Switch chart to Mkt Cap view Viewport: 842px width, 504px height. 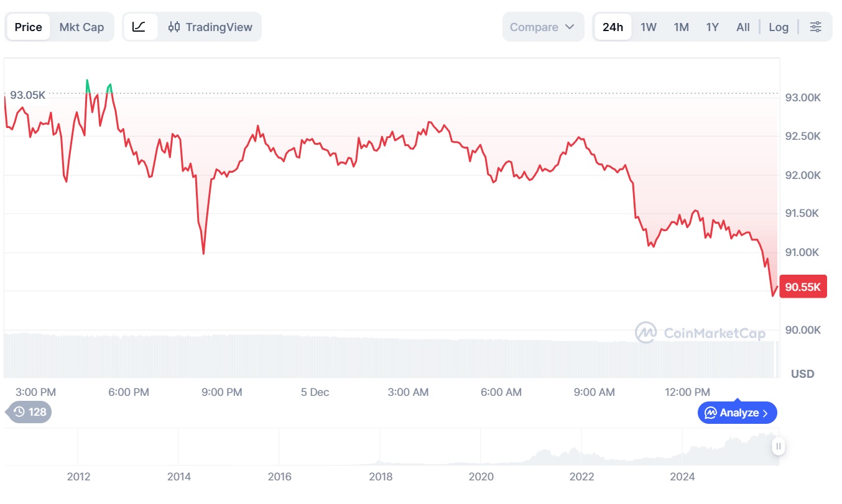[x=81, y=27]
